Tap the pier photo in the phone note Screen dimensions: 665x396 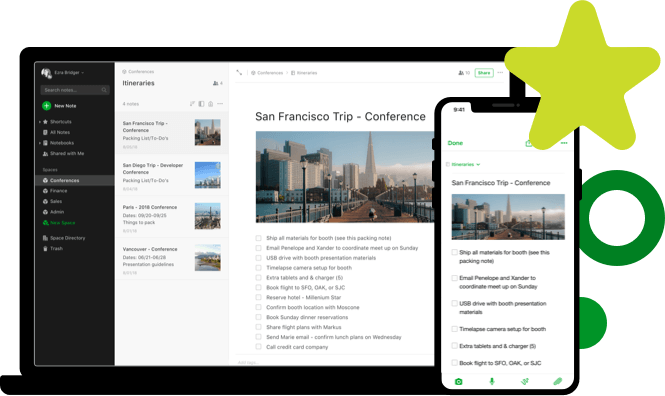[x=508, y=217]
